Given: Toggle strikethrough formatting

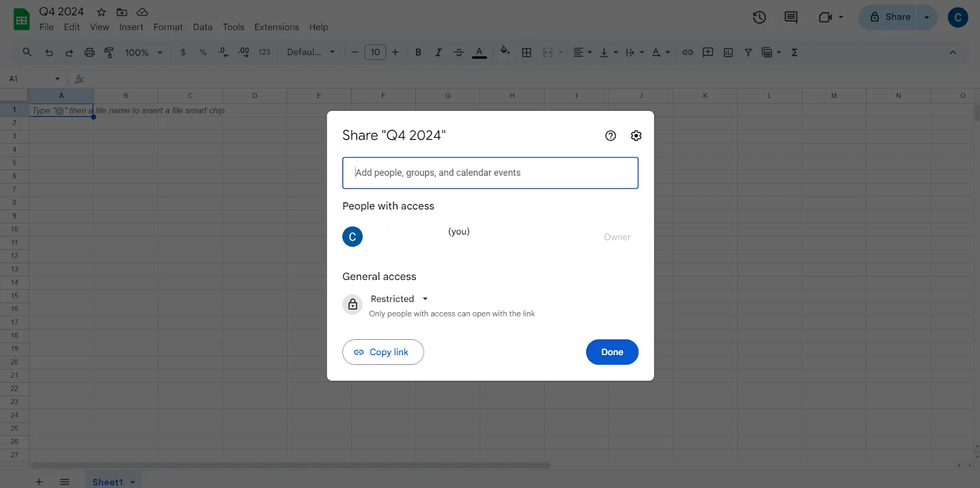Looking at the screenshot, I should click(459, 53).
